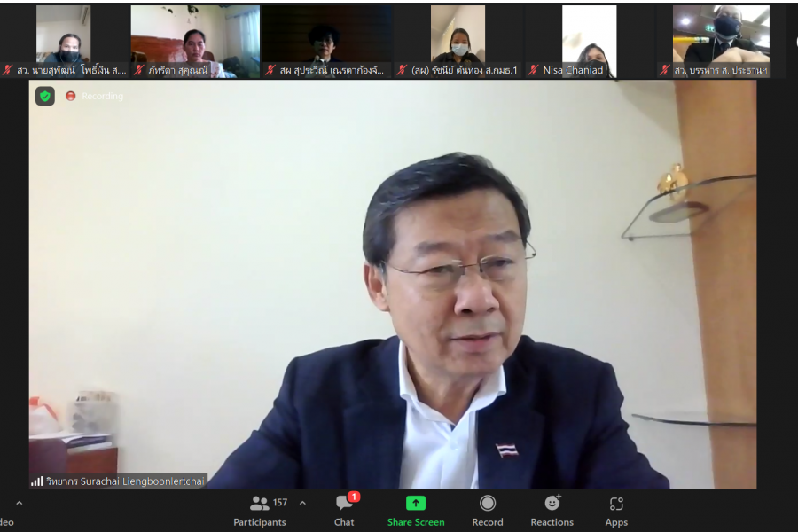Viewport: 798px width, 532px height.
Task: Open the Reactions menu
Action: (x=552, y=510)
